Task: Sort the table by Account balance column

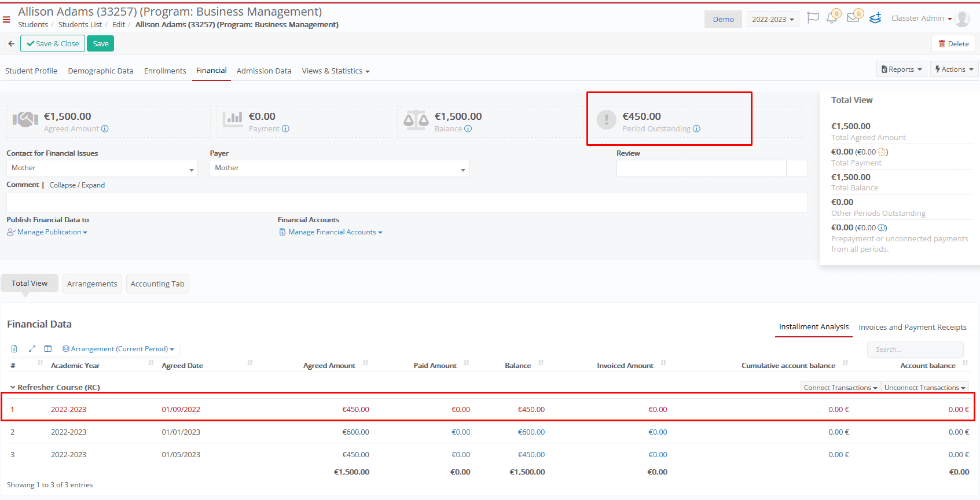Action: click(928, 365)
